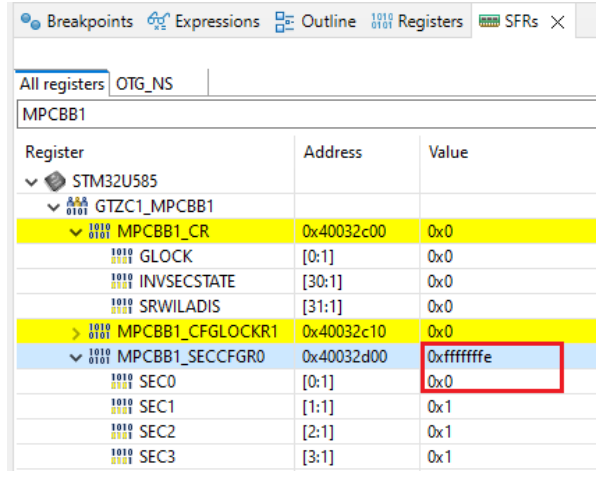Screen dimensions: 612x480
Task: Click the INVSECSTATE bitfield icon
Action: 122,281
